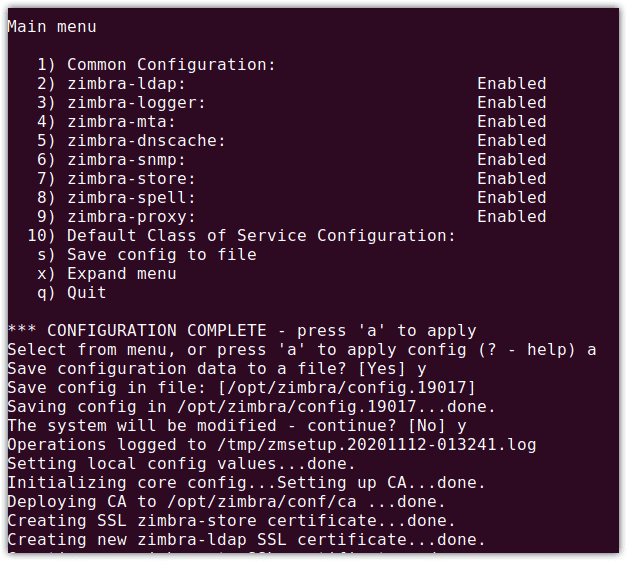Click the zimbra-store menu entry

tap(116, 179)
